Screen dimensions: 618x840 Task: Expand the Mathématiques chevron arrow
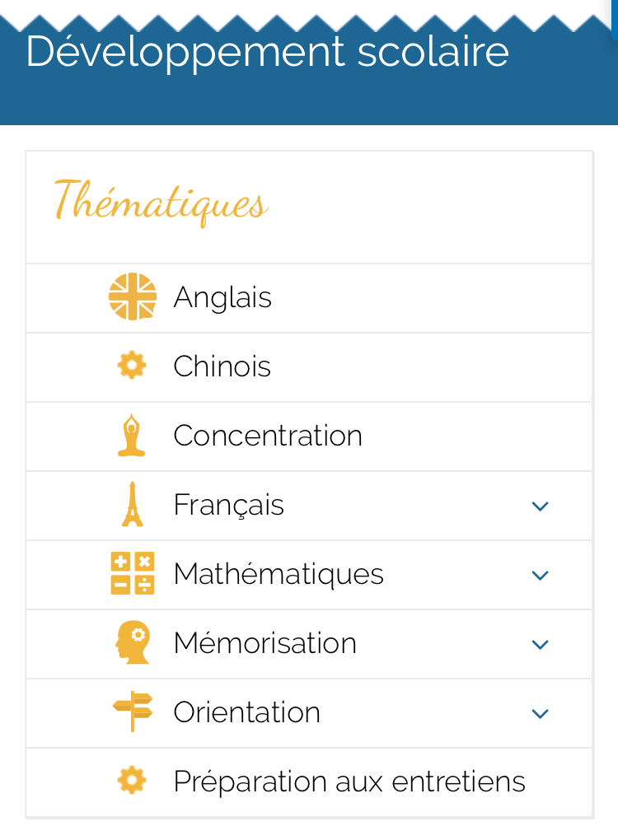coord(541,575)
